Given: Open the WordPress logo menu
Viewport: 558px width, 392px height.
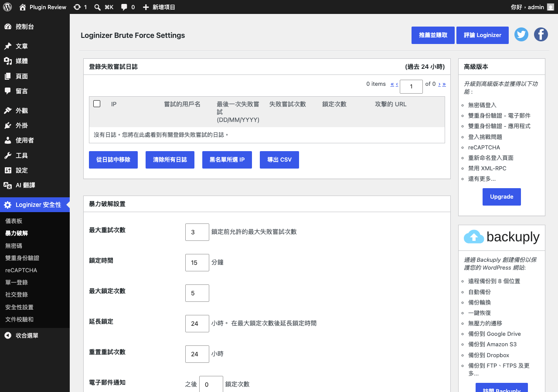Looking at the screenshot, I should (7, 7).
